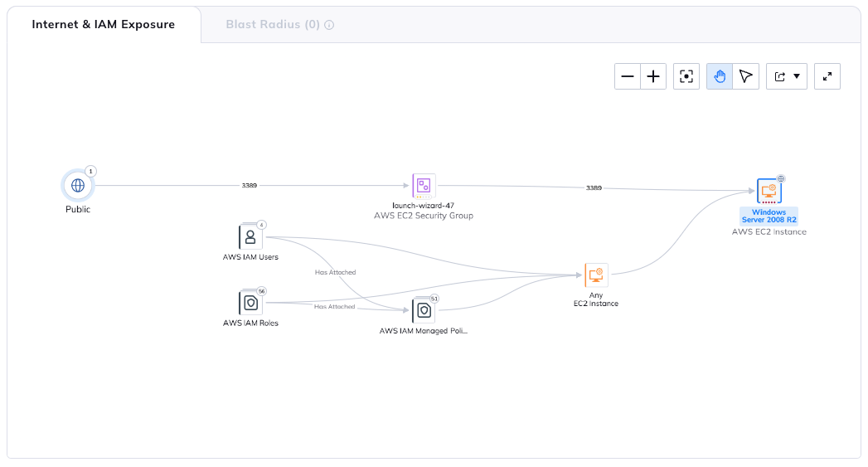
Task: Select the AWS IAM Roles node icon
Action: [250, 303]
